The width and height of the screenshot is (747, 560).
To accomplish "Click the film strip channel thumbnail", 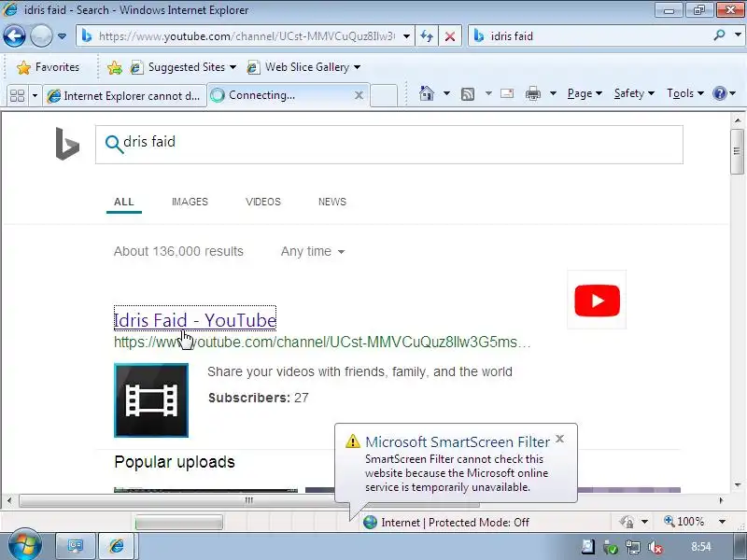I will coord(151,400).
